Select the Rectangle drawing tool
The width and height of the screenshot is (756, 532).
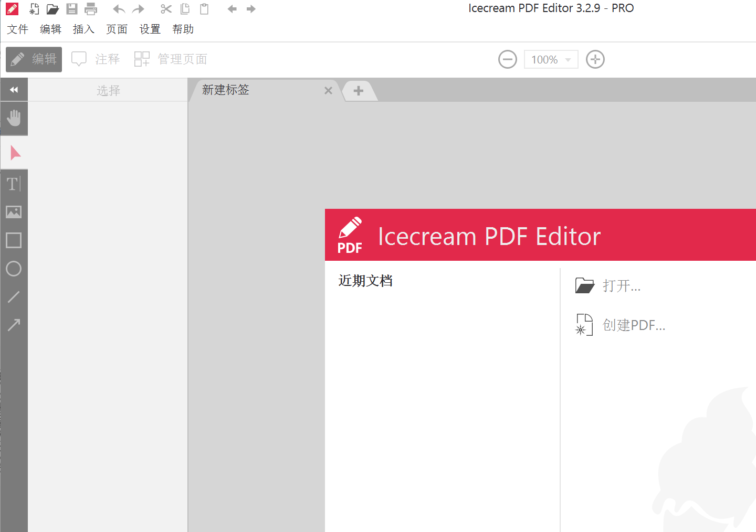pyautogui.click(x=14, y=240)
